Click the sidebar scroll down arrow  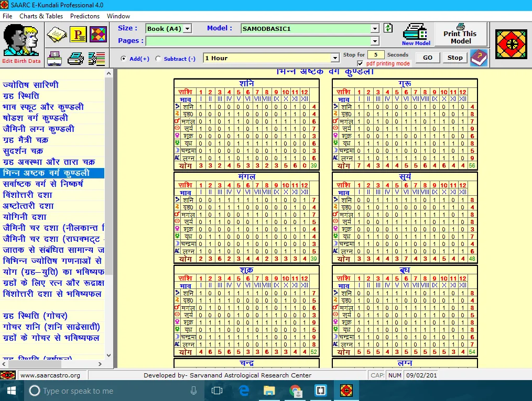point(108,355)
